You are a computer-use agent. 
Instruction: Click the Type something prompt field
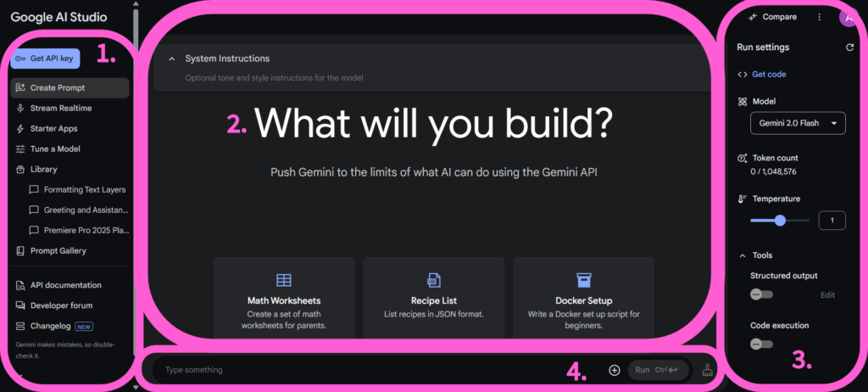(376, 370)
